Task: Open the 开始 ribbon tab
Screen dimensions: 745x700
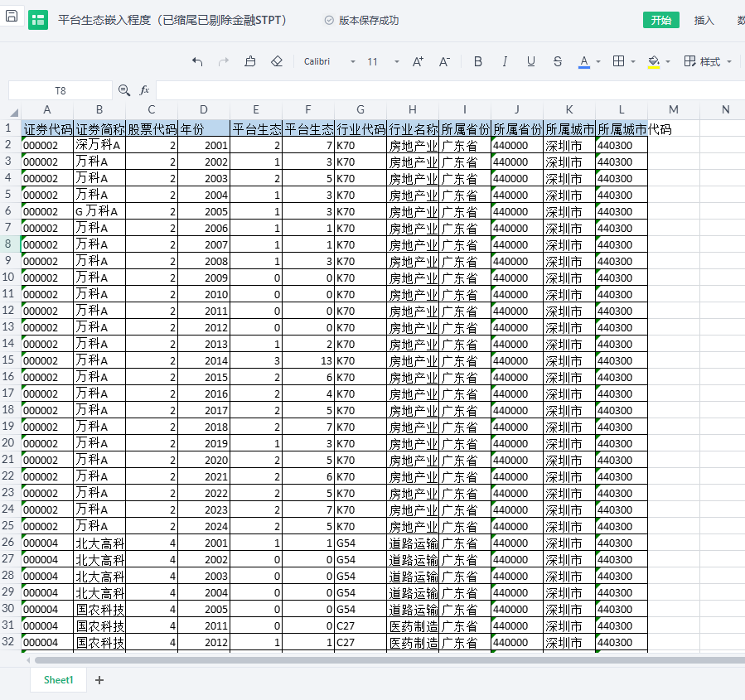Action: (661, 20)
